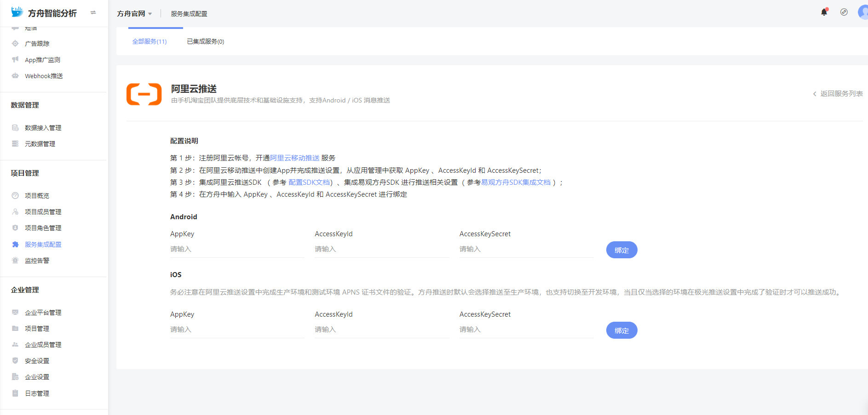Open 企业设置 in sidebar
This screenshot has height=415, width=868.
pos(37,377)
